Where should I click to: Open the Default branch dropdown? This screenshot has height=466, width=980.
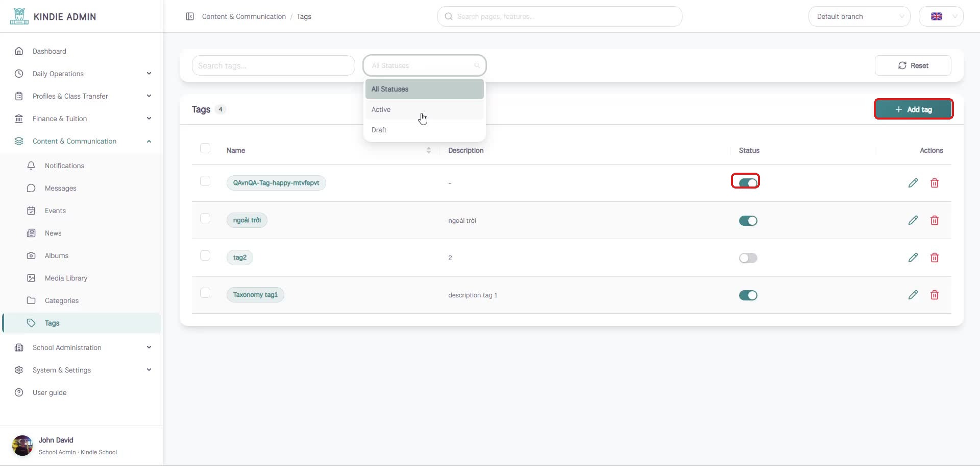[859, 16]
